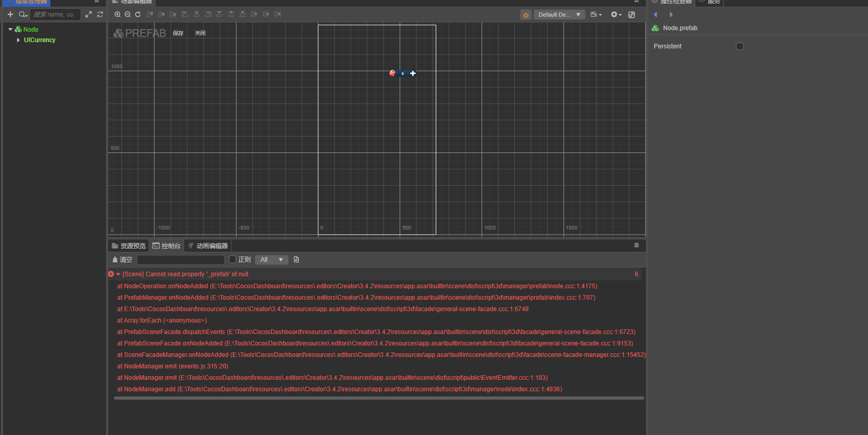This screenshot has width=868, height=435.
Task: Switch to the 服务 services tab
Action: (x=710, y=2)
